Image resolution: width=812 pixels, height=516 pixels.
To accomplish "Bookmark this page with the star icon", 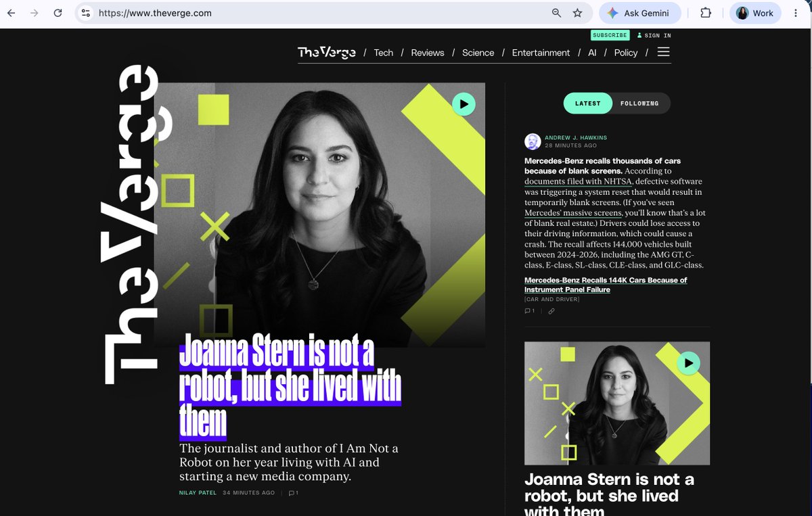I will (577, 13).
